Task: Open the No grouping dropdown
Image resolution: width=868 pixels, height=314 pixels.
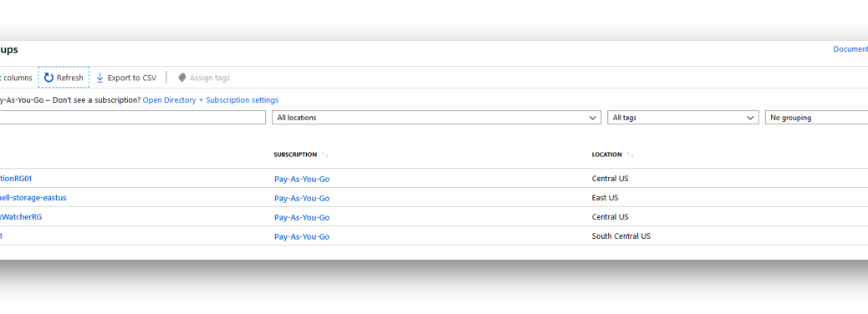Action: pos(816,117)
